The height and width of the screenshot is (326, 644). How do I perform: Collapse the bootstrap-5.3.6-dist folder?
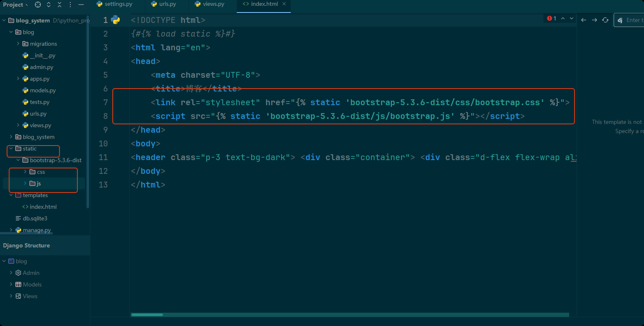coord(18,160)
